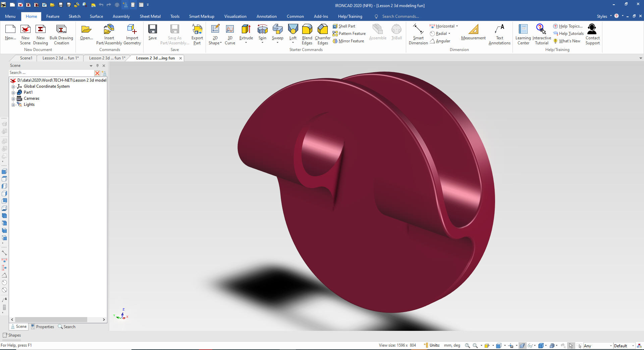This screenshot has height=350, width=644.
Task: Click the Import Geometry icon
Action: pyautogui.click(x=132, y=30)
